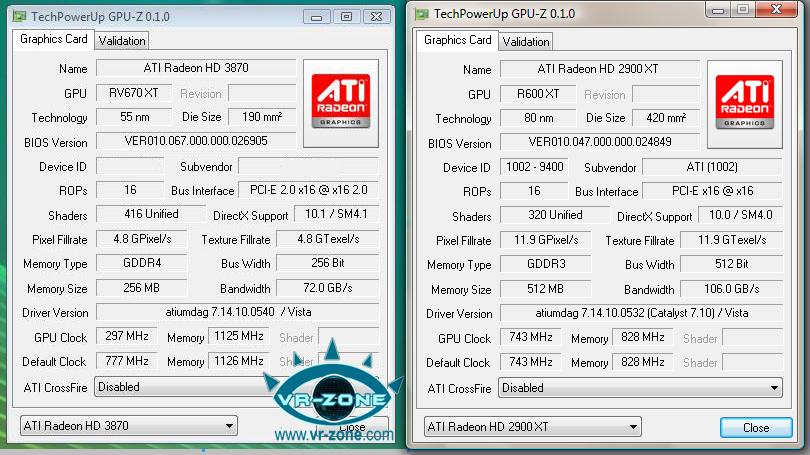This screenshot has width=810, height=455.
Task: Click Bus Interface 'PCI-E 2.0 x16 @ x16 2.0'
Action: (x=308, y=190)
